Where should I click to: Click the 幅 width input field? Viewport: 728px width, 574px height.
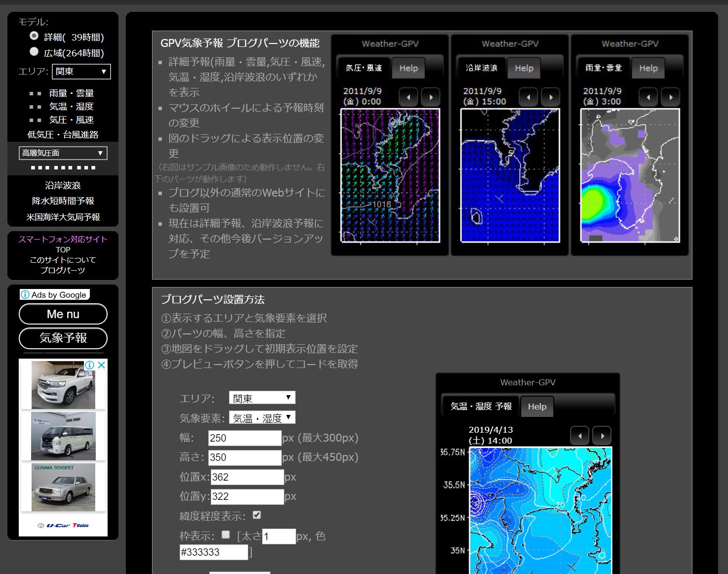click(x=245, y=438)
